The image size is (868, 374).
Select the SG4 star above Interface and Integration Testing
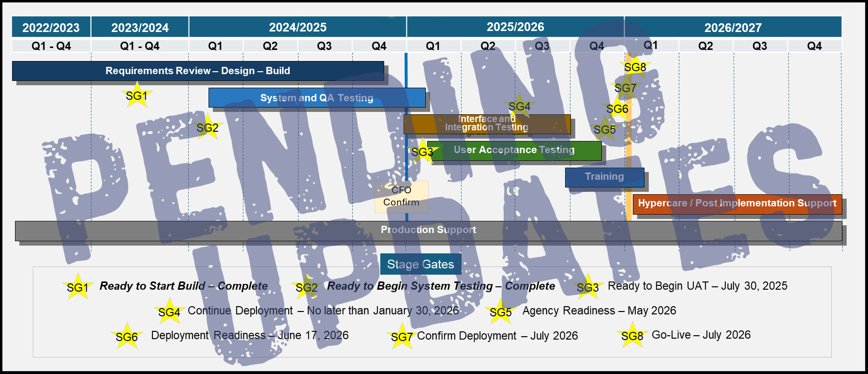pyautogui.click(x=519, y=106)
